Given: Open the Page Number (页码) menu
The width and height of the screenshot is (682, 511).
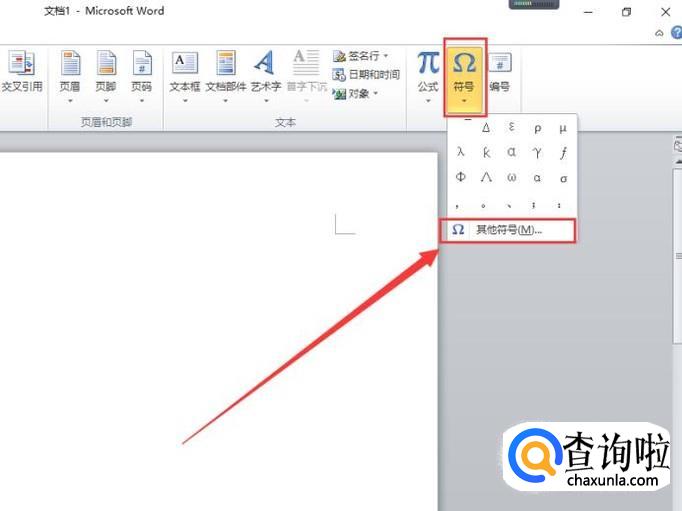Looking at the screenshot, I should coord(142,76).
